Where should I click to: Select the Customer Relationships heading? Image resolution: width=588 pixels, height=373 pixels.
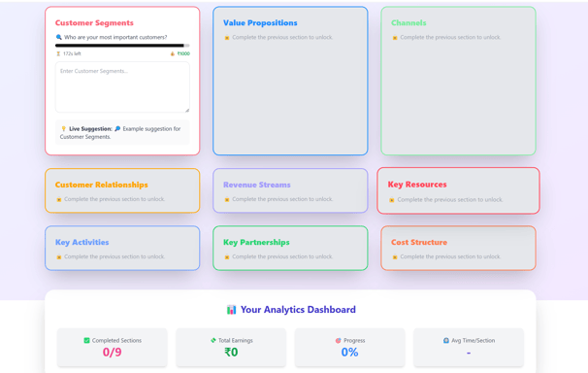(101, 185)
